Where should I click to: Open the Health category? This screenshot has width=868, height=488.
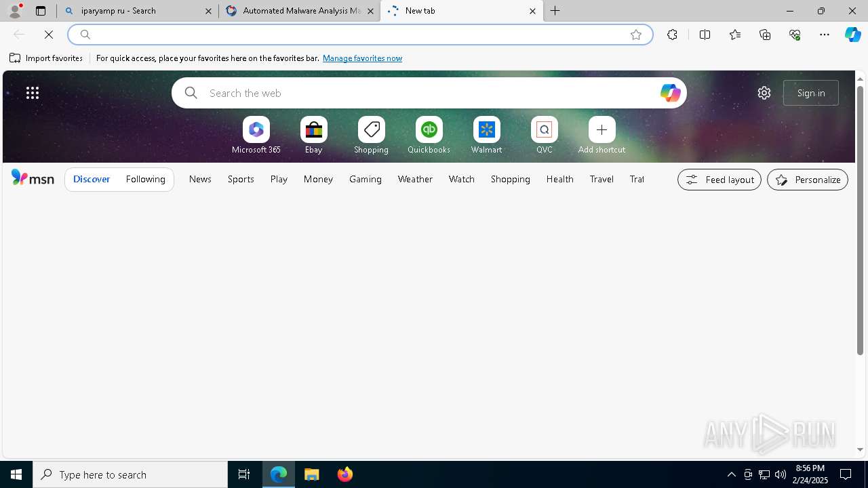point(560,179)
